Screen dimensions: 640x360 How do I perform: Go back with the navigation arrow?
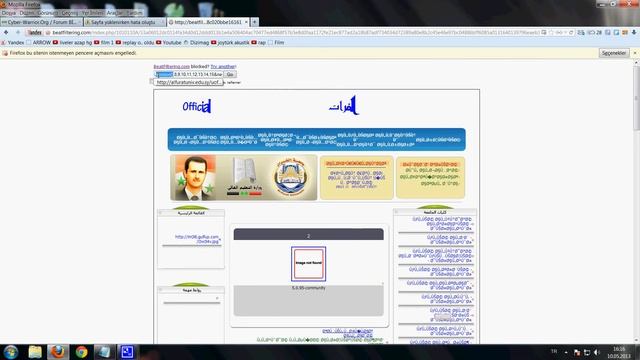(x=6, y=32)
